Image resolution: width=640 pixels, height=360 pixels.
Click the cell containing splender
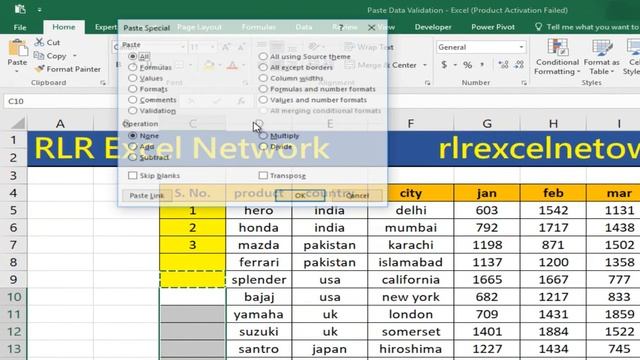(259, 280)
